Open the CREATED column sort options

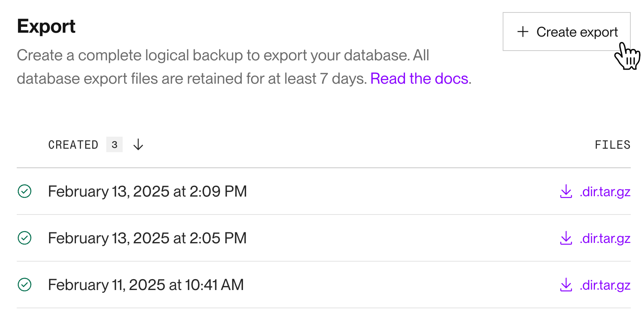[x=73, y=144]
